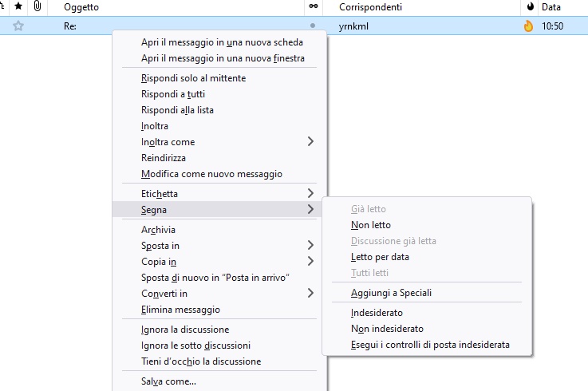Click the Re: subject text
The height and width of the screenshot is (391, 588).
point(70,26)
